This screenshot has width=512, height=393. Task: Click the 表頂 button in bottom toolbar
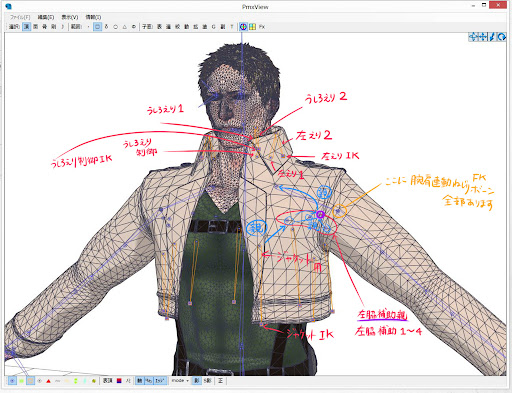[x=107, y=380]
